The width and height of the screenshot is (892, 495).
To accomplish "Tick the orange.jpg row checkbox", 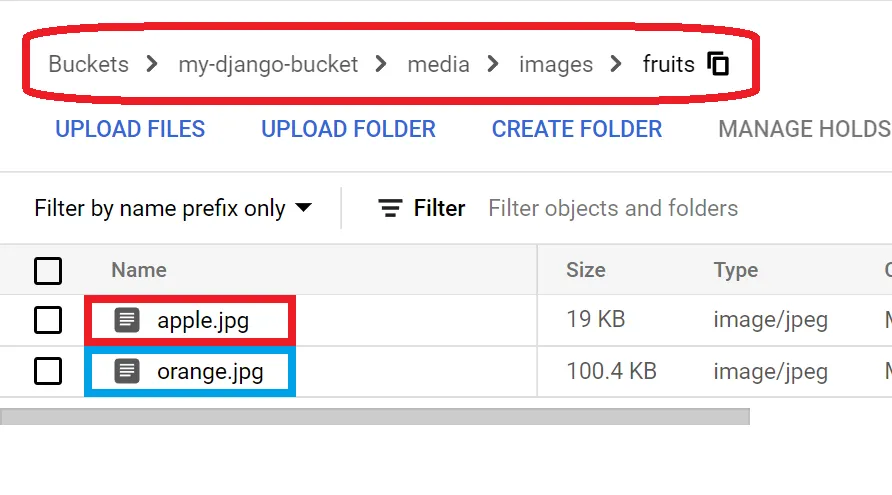I will pos(48,372).
